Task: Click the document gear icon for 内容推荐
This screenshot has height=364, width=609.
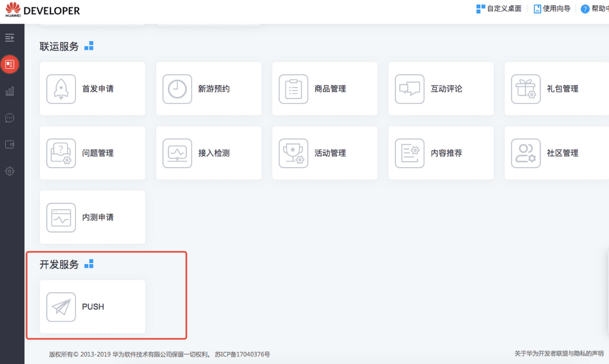Action: point(410,153)
